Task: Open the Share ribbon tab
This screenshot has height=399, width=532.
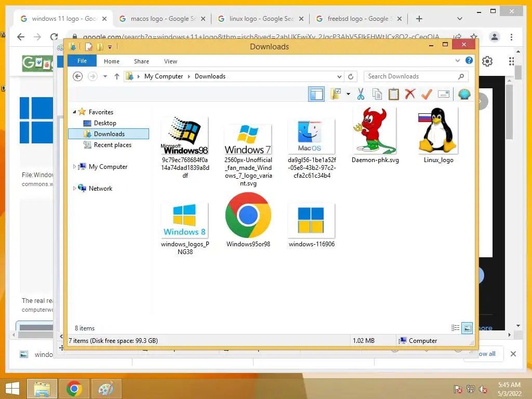Action: (141, 61)
